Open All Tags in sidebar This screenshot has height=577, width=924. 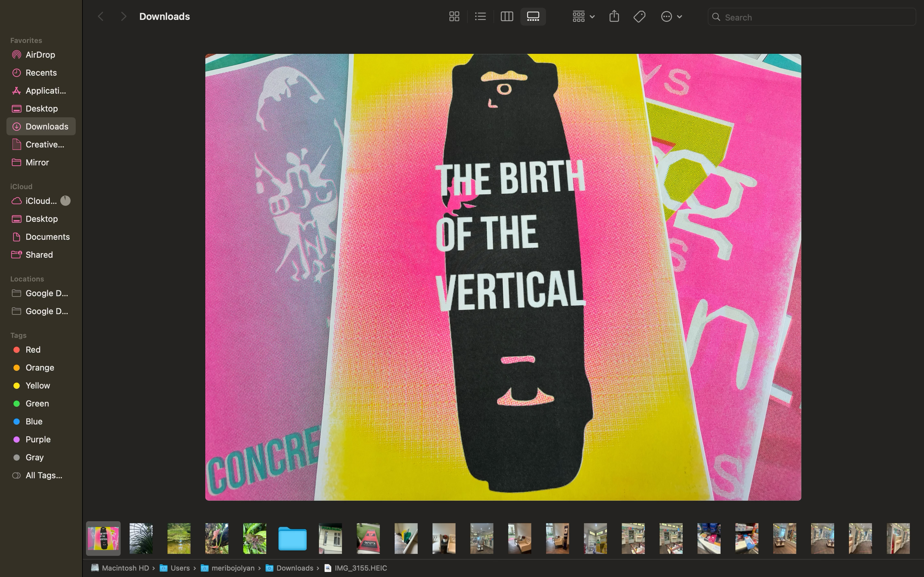44,475
